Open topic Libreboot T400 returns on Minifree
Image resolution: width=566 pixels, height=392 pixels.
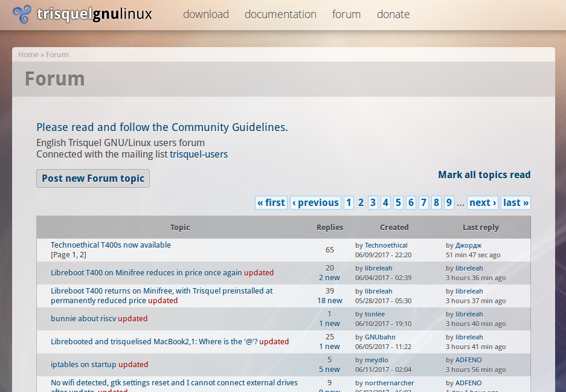(x=162, y=295)
